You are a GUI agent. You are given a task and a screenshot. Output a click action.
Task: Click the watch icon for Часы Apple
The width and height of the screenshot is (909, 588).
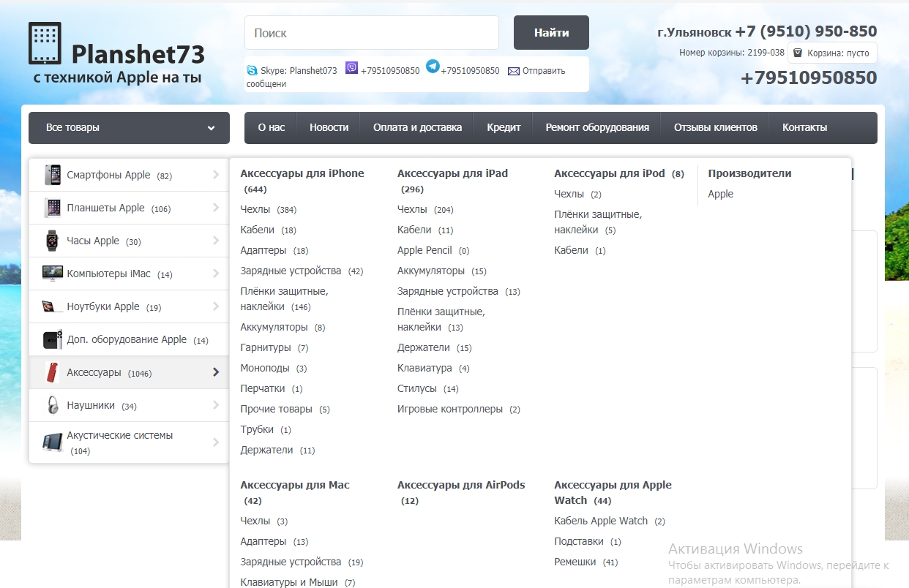[x=52, y=241]
